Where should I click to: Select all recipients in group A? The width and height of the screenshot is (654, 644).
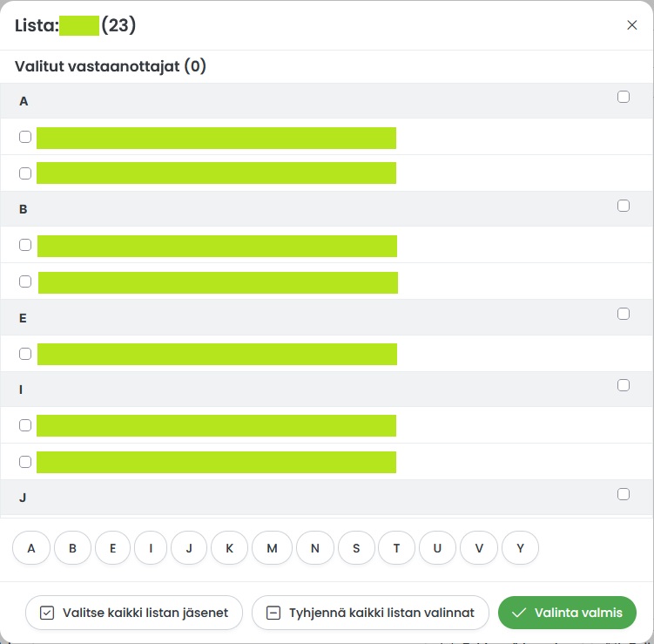click(624, 97)
